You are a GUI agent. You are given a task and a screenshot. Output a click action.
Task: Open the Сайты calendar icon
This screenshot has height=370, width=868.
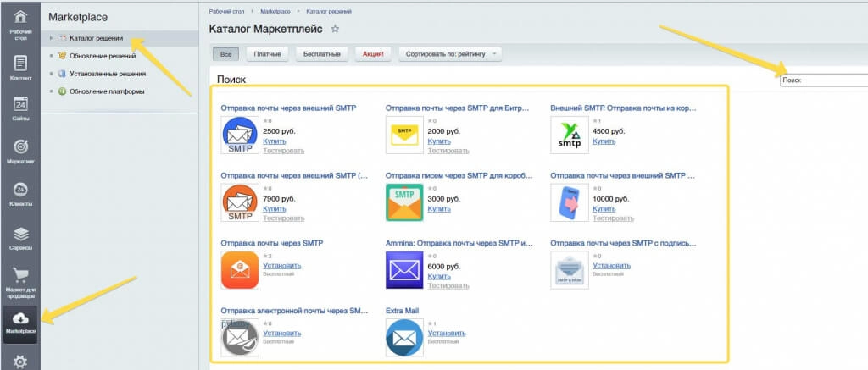[20, 104]
